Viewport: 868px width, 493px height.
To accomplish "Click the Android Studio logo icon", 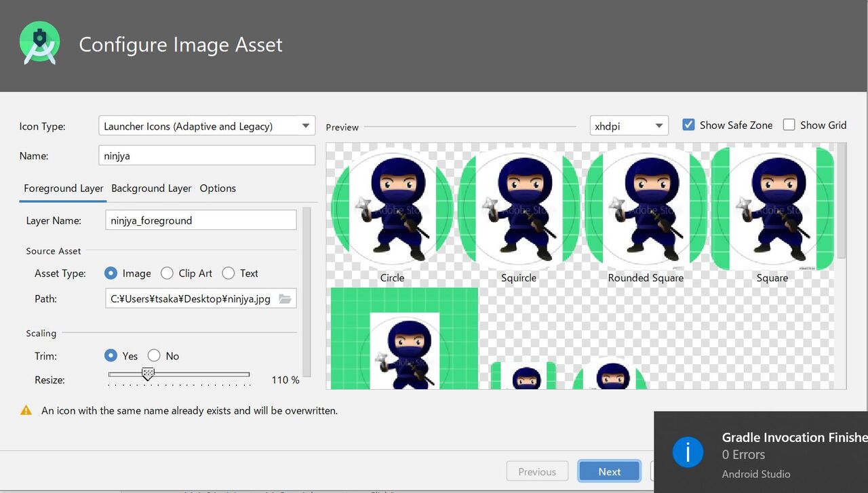I will [x=39, y=43].
